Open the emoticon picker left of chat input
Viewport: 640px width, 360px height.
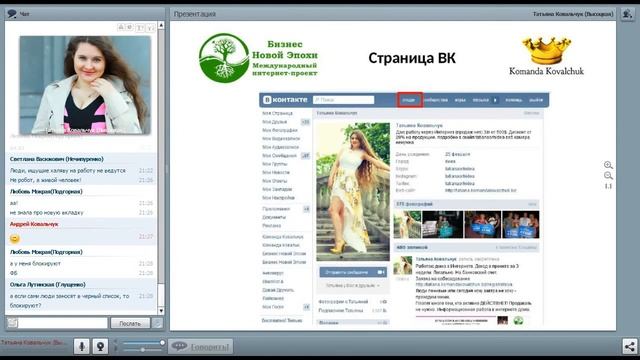12,323
